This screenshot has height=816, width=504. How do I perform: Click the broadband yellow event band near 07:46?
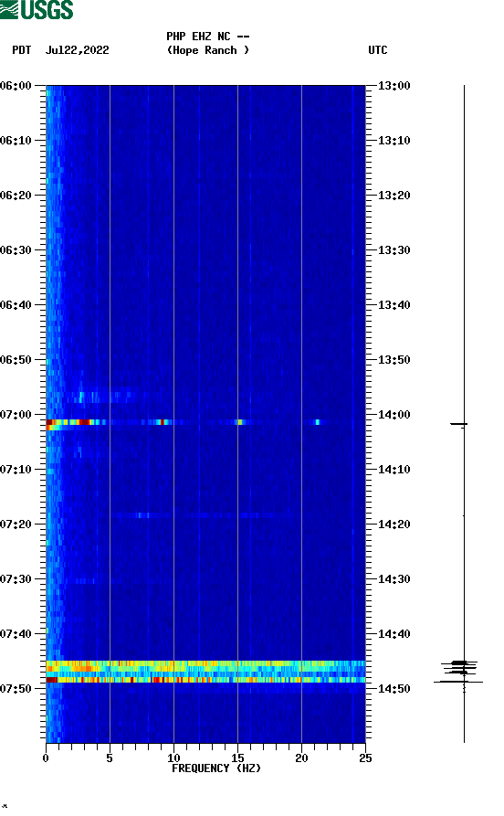pos(206,666)
